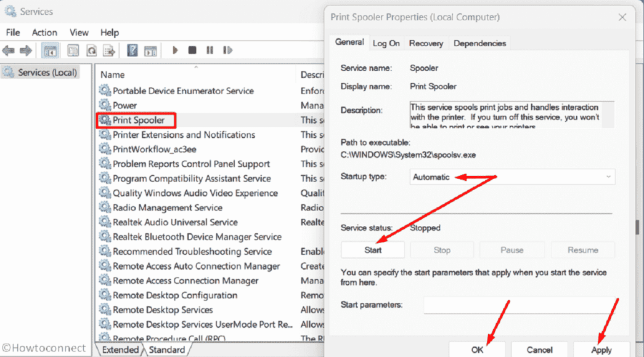Click Cancel in Print Spooler Properties
644x357 pixels.
(539, 350)
